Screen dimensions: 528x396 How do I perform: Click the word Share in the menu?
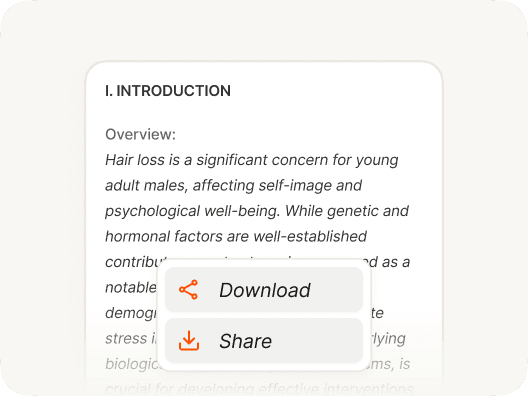[245, 341]
